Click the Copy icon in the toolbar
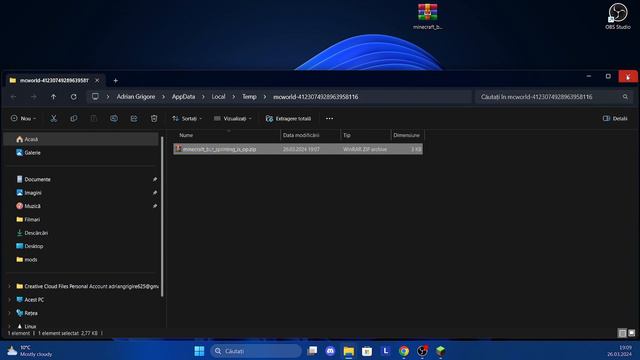This screenshot has width=640, height=360. (73, 118)
